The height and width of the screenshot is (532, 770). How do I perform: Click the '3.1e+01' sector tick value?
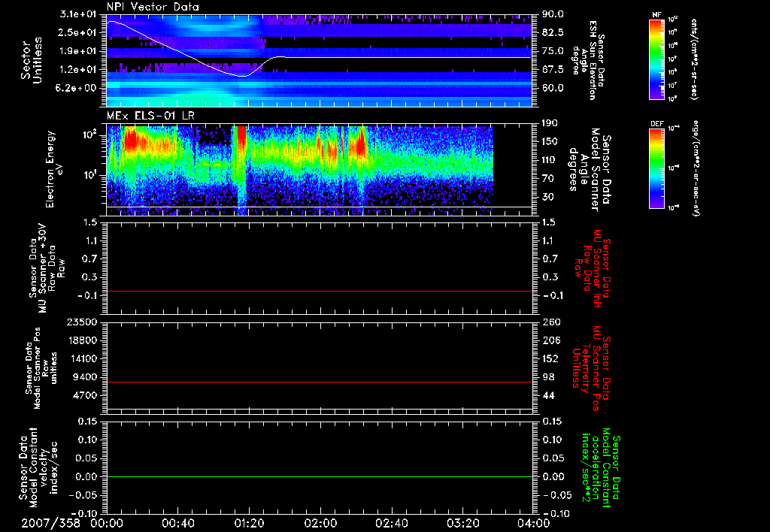[77, 14]
